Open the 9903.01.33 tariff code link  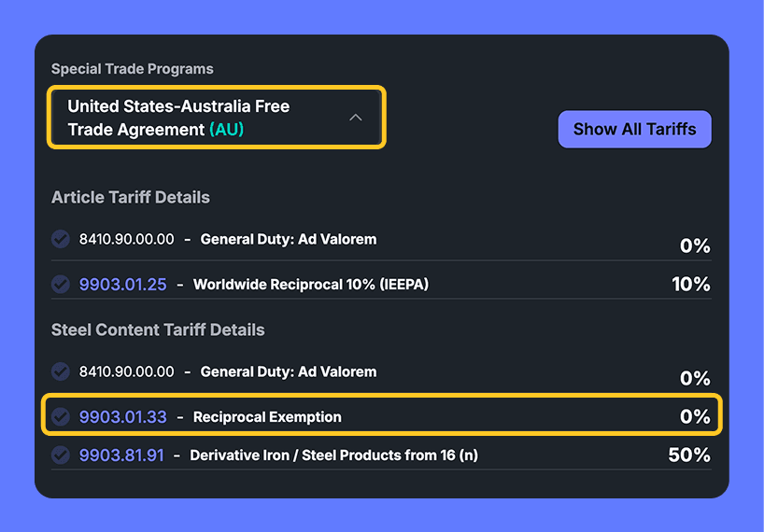point(122,416)
